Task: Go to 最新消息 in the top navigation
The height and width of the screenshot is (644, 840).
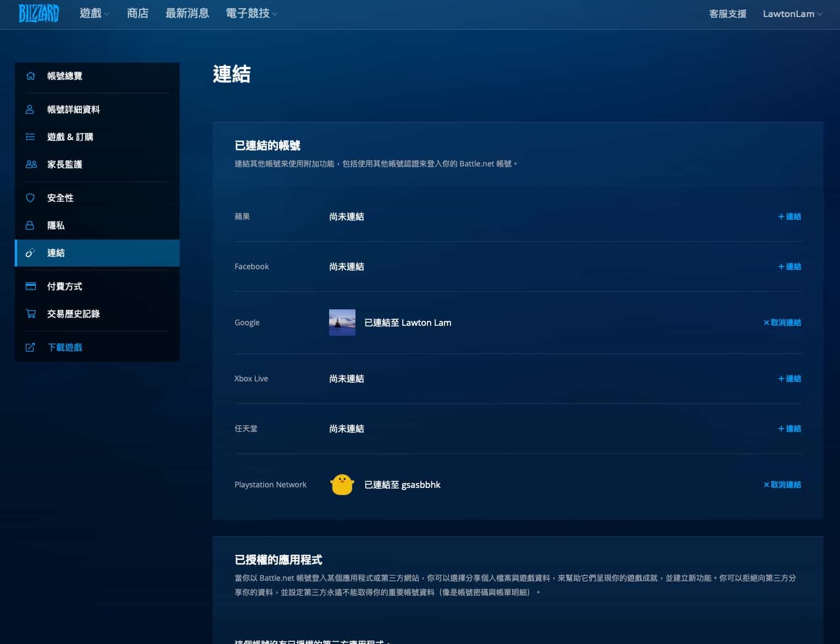Action: click(187, 14)
